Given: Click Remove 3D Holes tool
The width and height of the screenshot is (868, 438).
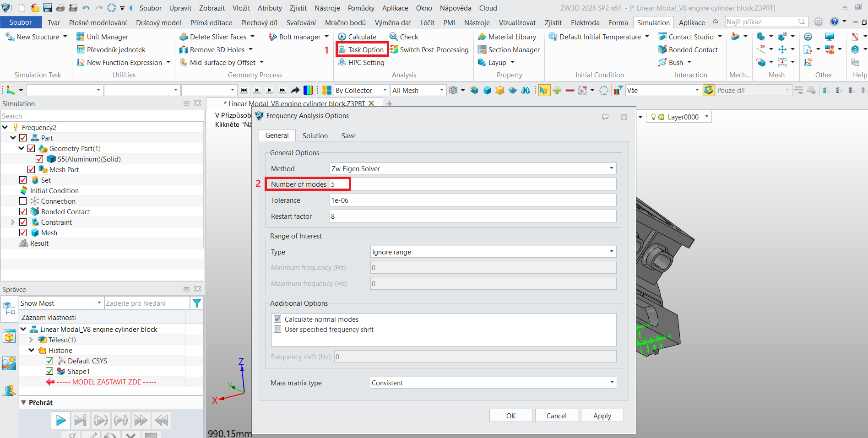Looking at the screenshot, I should 212,49.
